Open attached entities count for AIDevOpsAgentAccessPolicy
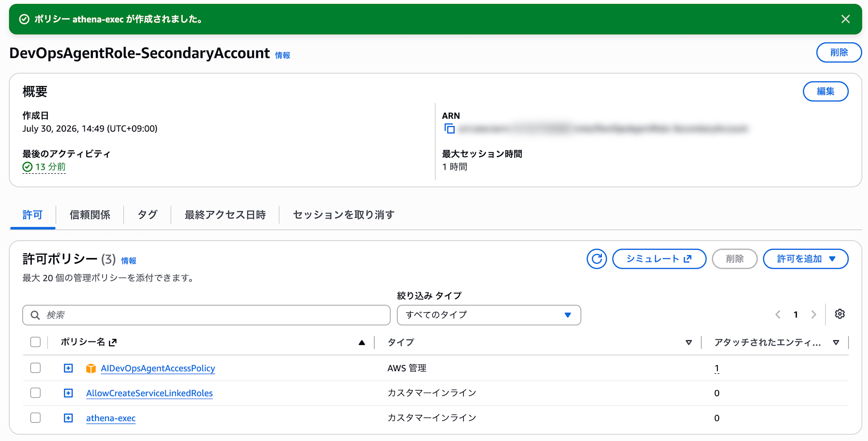868x441 pixels. (717, 368)
